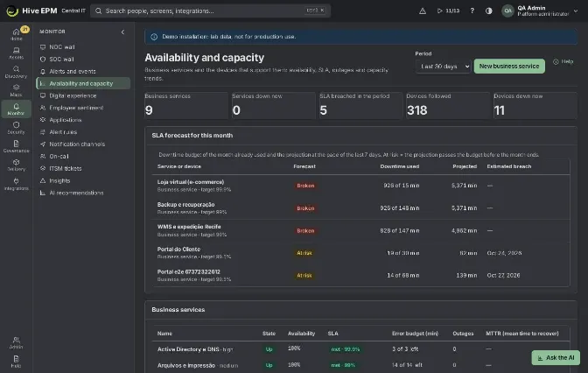Open Applications menu item
Screen dimensions: 588x373
83,120
